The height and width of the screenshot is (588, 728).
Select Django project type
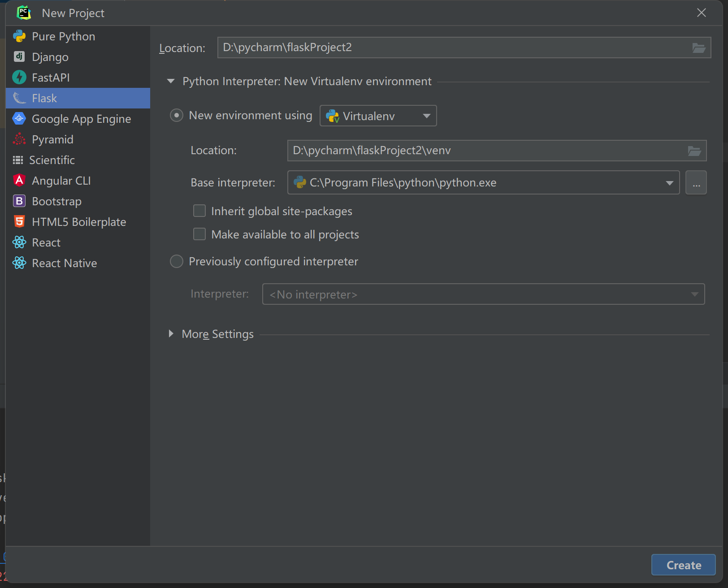pos(78,57)
